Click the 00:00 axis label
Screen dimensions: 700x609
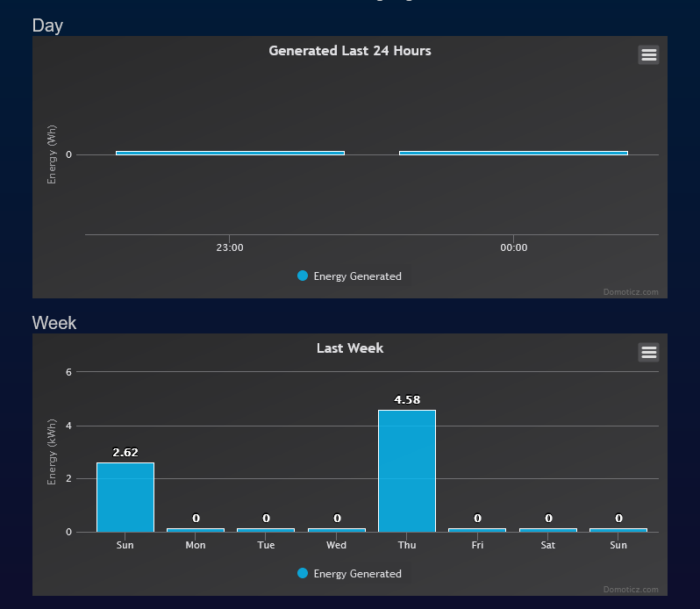(x=513, y=247)
